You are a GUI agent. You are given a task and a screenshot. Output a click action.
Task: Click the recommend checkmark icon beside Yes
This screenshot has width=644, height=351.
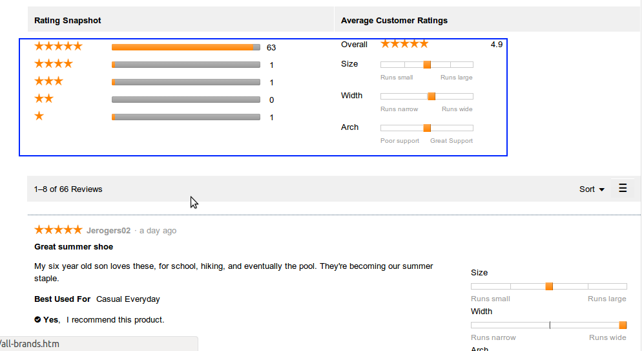tap(37, 319)
